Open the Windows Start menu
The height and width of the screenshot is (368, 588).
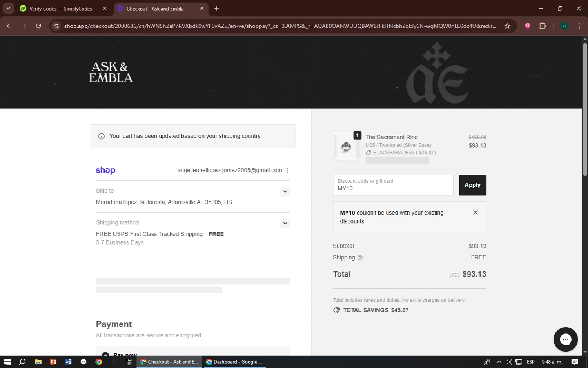[x=7, y=362]
